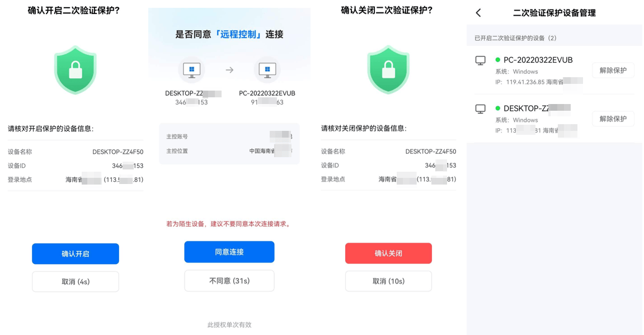Agree to the remote connection via 同意连接
The image size is (644, 335).
click(229, 252)
